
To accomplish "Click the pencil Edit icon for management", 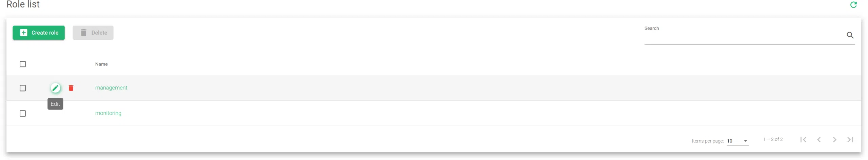I will [56, 88].
